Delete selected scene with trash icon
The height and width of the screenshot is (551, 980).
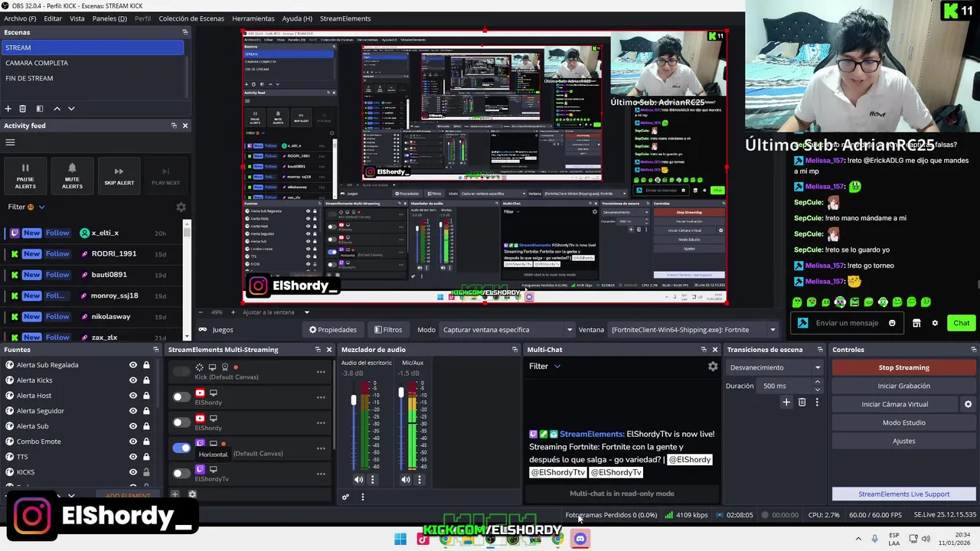click(22, 109)
